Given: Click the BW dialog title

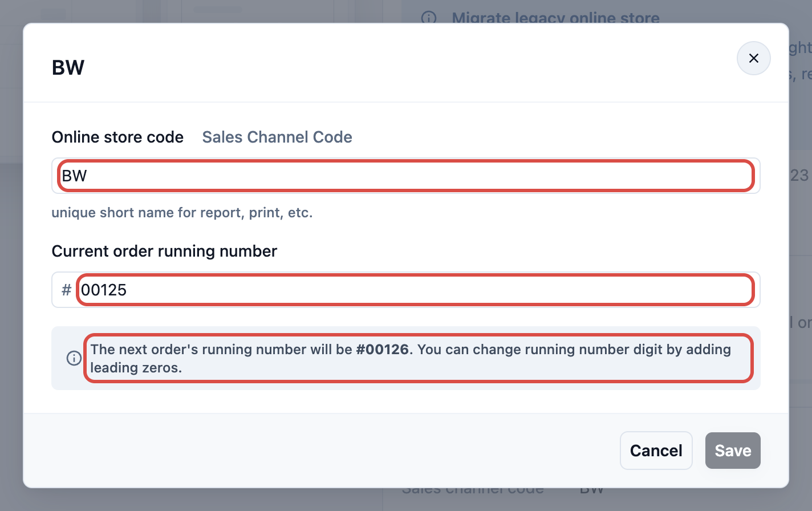Looking at the screenshot, I should [68, 67].
